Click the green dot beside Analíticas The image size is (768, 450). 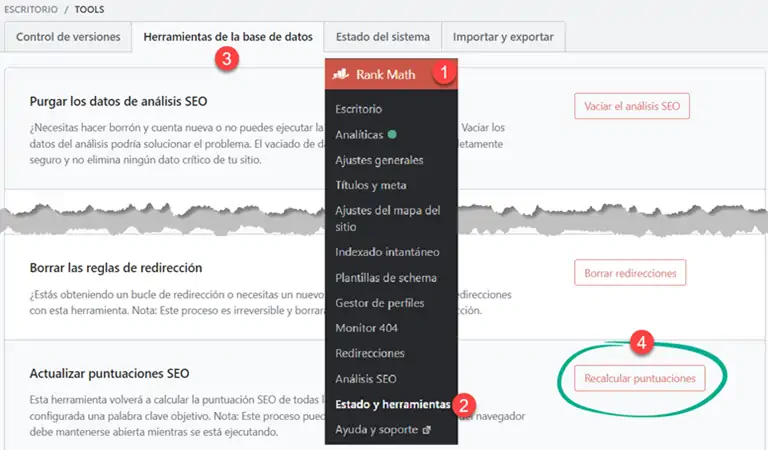coord(392,134)
